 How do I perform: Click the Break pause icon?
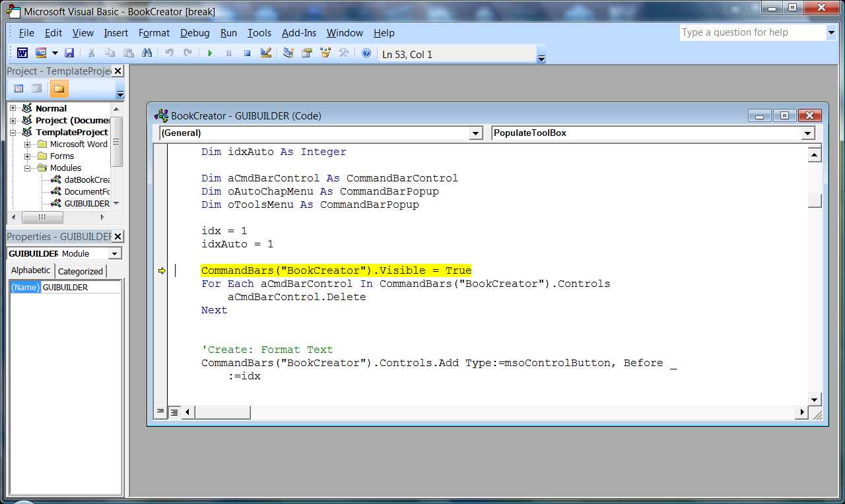[228, 53]
